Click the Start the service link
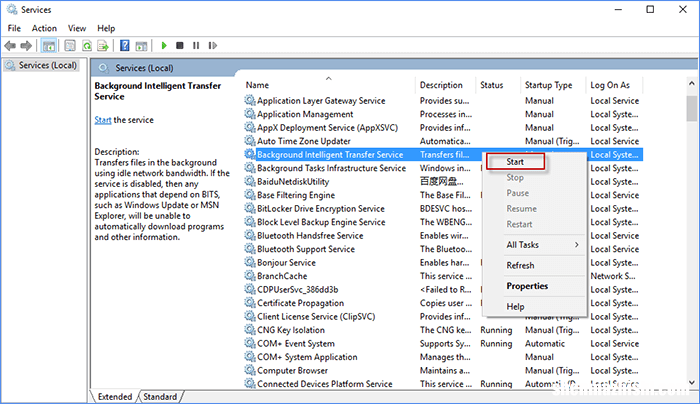 [x=103, y=120]
